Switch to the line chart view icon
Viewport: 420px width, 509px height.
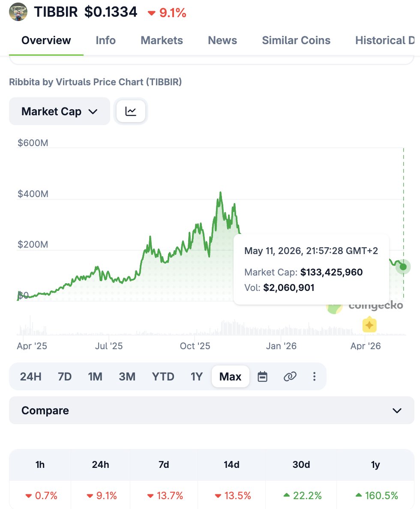click(131, 111)
